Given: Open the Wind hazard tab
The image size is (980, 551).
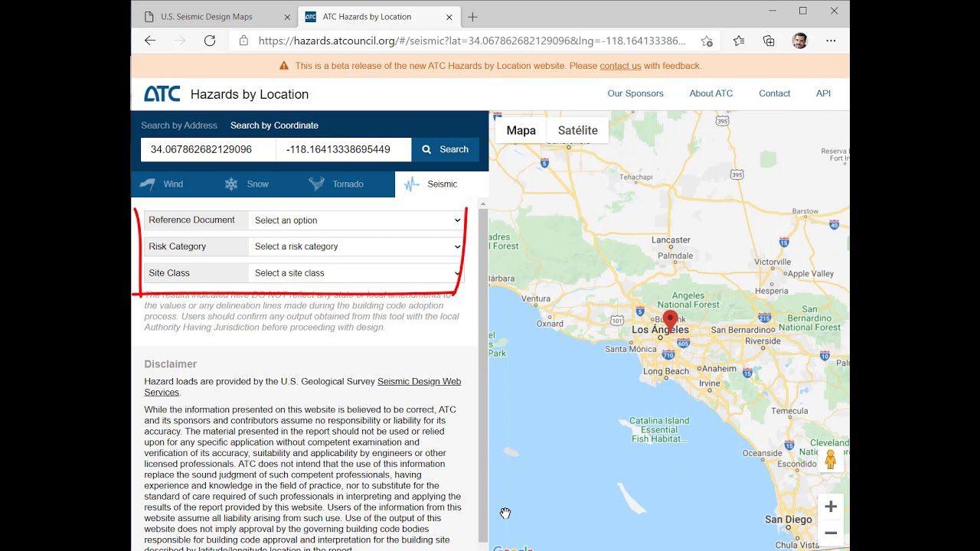Looking at the screenshot, I should click(x=164, y=184).
